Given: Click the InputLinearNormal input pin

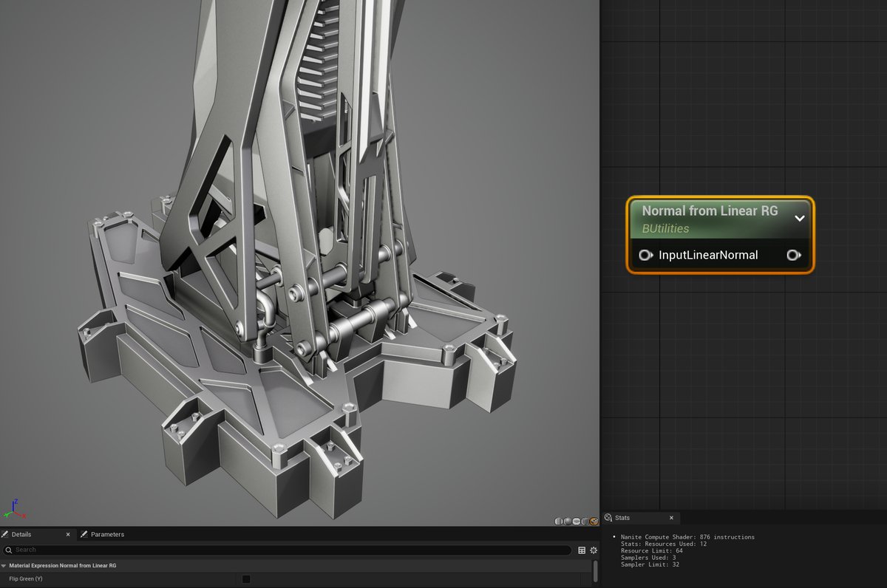Looking at the screenshot, I should pos(645,256).
